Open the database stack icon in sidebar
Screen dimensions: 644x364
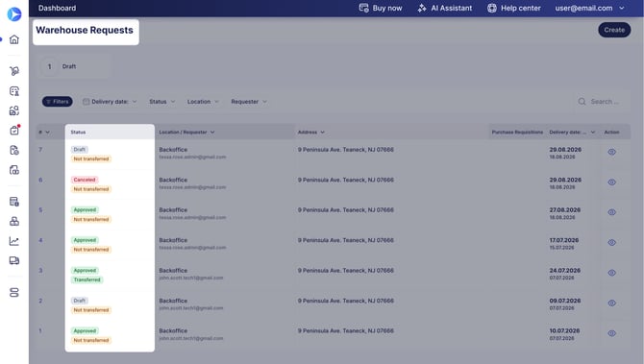tap(14, 292)
